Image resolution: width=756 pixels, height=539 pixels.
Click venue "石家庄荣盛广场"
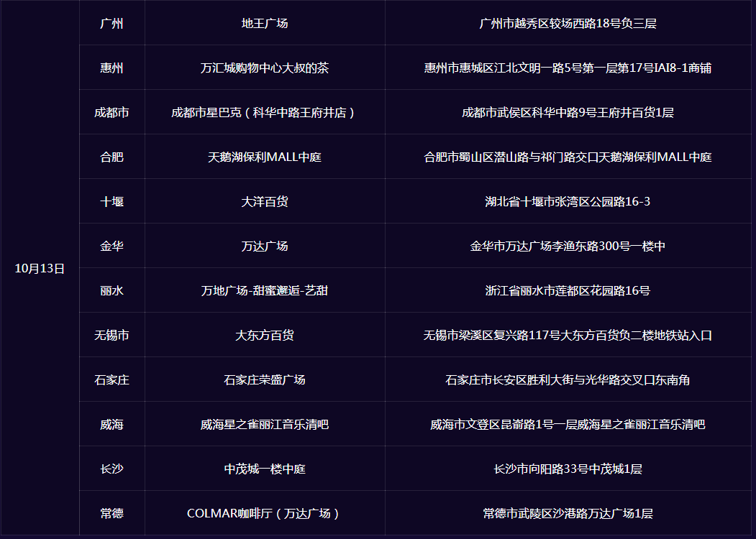click(x=265, y=379)
